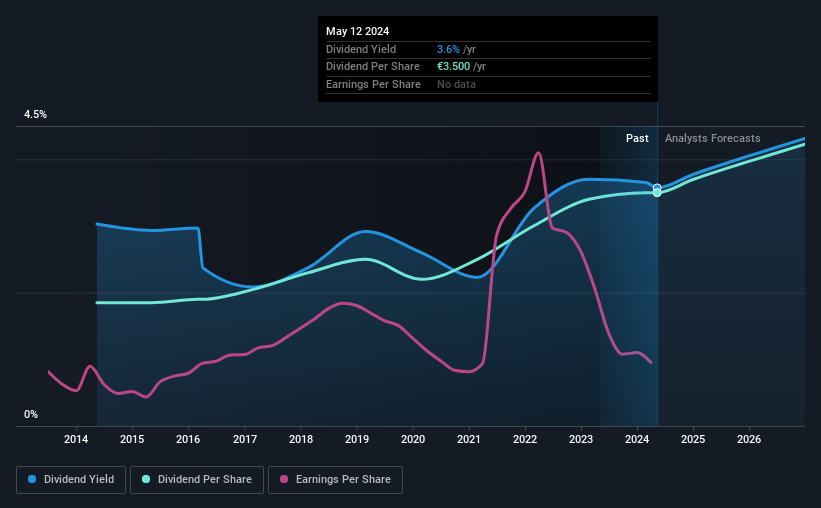
Task: Click the 0% y-axis label
Action: [31, 414]
